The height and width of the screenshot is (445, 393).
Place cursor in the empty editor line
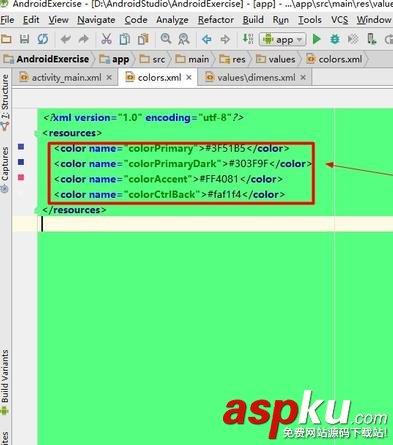(215, 224)
